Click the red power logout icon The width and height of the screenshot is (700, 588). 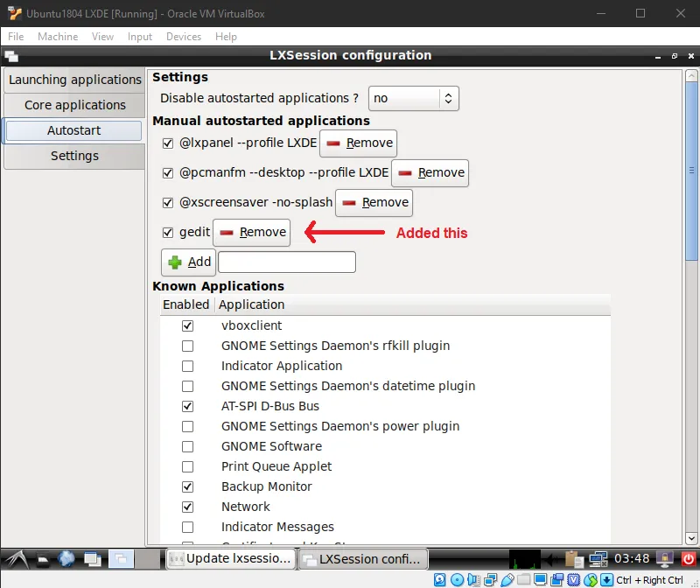[x=688, y=559]
